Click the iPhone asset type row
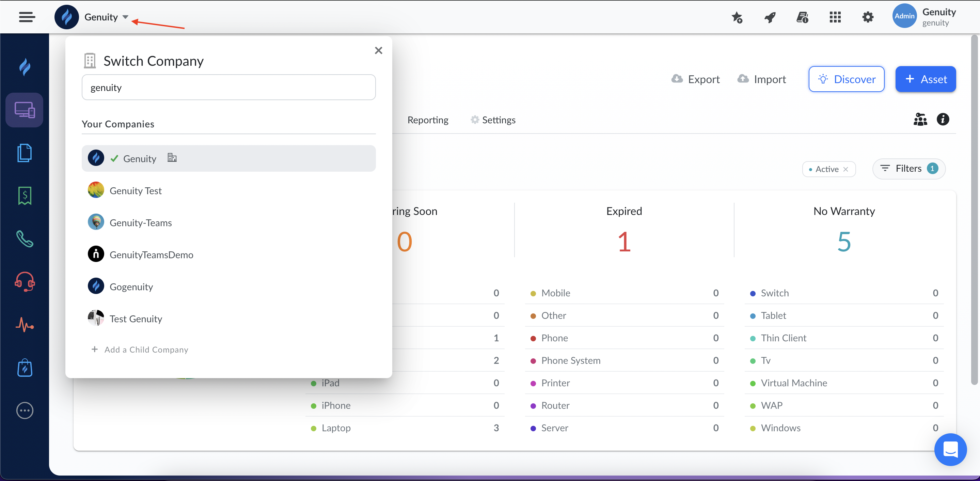 pyautogui.click(x=405, y=405)
